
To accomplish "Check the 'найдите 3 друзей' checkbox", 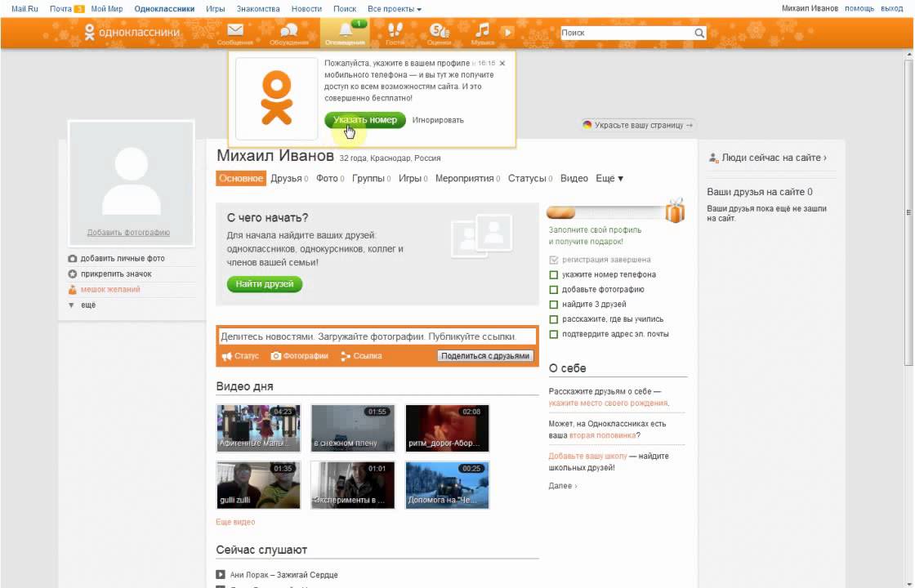I will coord(554,305).
